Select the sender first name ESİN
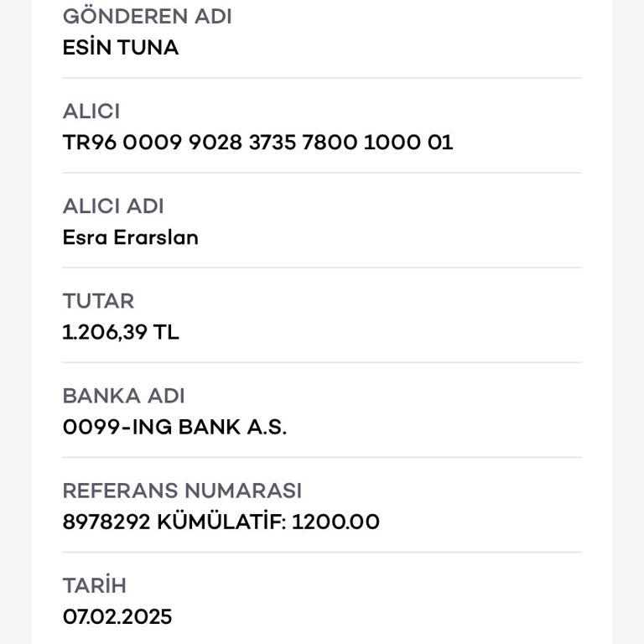The image size is (644, 644). click(88, 48)
